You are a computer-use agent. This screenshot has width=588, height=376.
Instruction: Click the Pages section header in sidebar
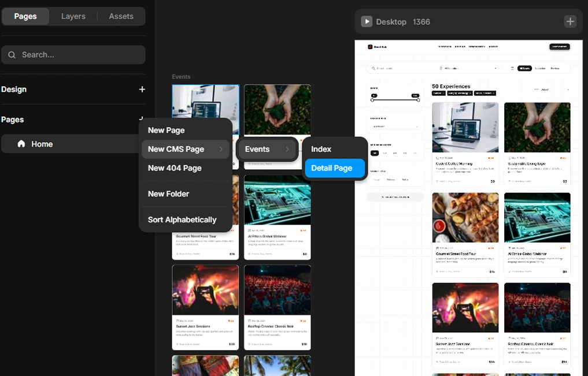tap(12, 120)
